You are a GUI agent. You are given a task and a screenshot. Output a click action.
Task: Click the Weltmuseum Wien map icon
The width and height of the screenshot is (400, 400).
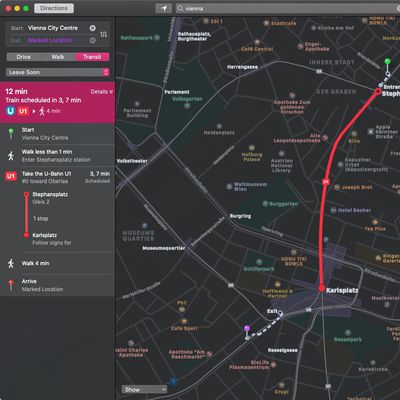(229, 186)
